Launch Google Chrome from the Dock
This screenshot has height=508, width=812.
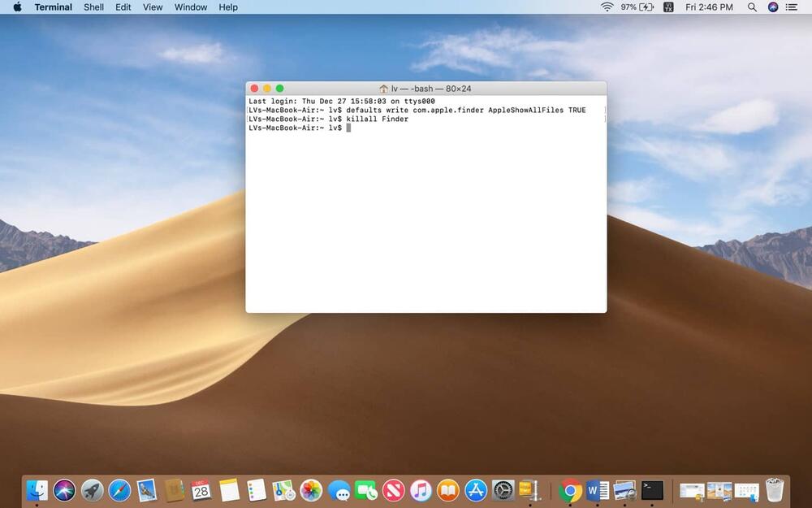(x=571, y=490)
